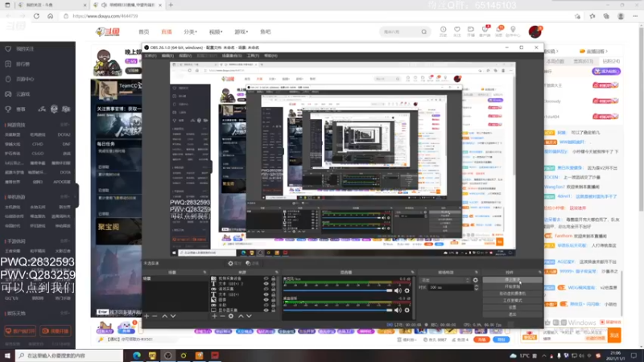
Task: Open the browser favorites star icon
Action: coord(592,16)
